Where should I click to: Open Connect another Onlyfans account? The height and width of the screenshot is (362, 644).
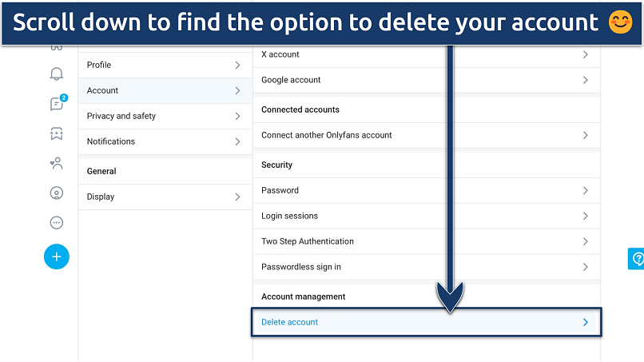(327, 135)
